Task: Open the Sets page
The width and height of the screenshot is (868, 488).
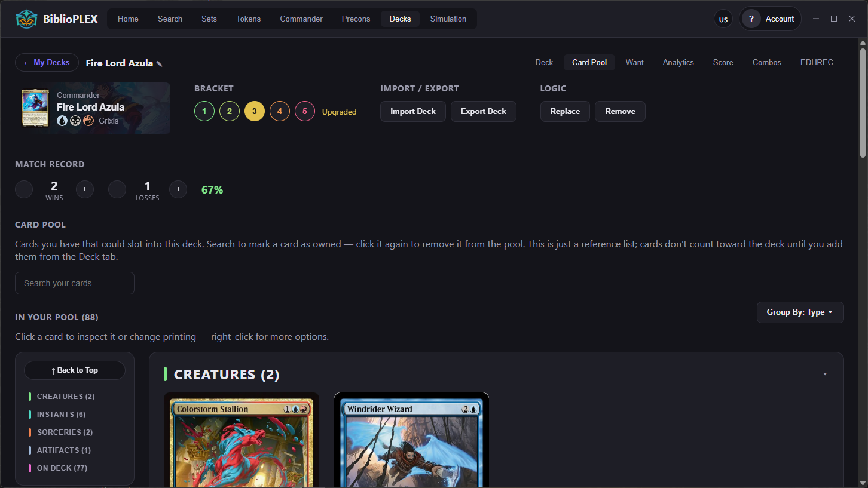Action: [209, 19]
